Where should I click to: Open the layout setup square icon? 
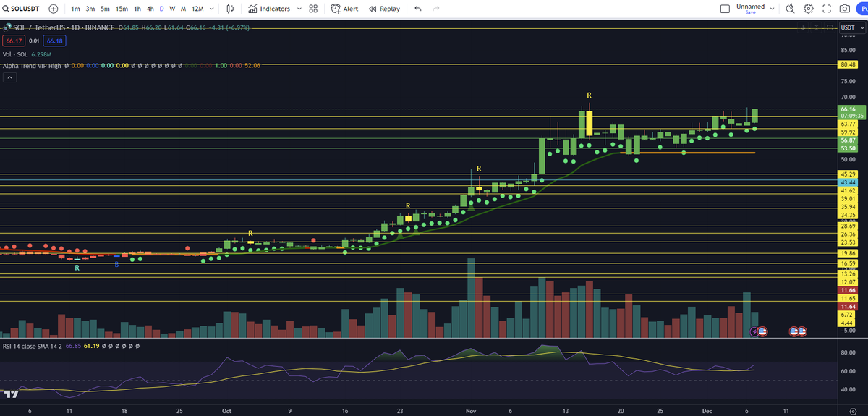point(726,9)
